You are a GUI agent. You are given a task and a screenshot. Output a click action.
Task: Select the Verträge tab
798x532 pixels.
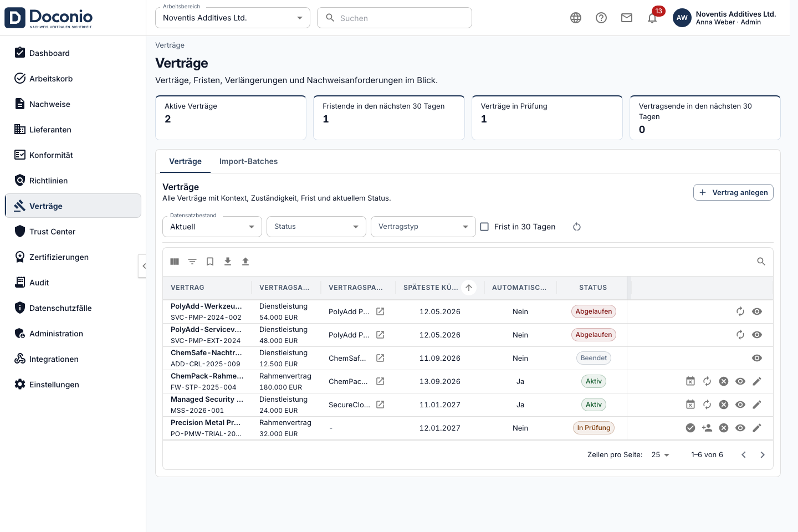click(185, 161)
